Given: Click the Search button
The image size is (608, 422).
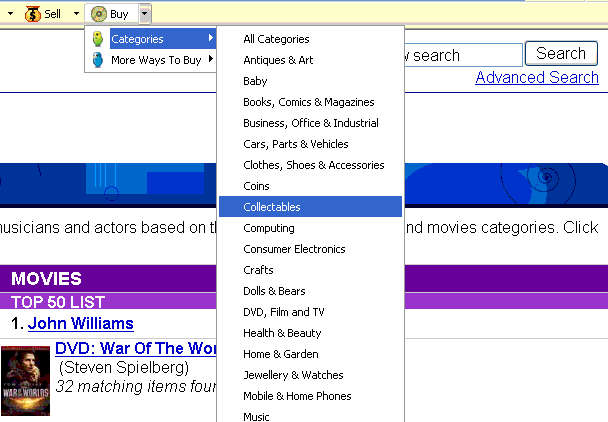Looking at the screenshot, I should pos(561,54).
